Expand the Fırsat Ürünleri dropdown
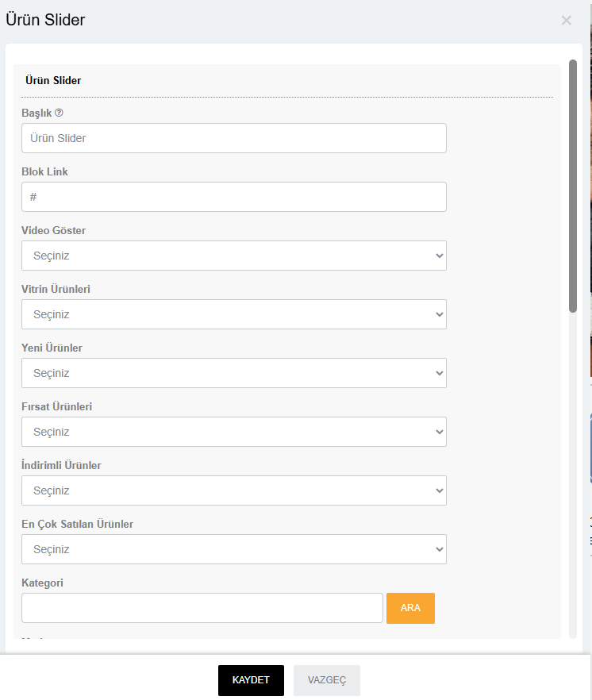 click(234, 432)
